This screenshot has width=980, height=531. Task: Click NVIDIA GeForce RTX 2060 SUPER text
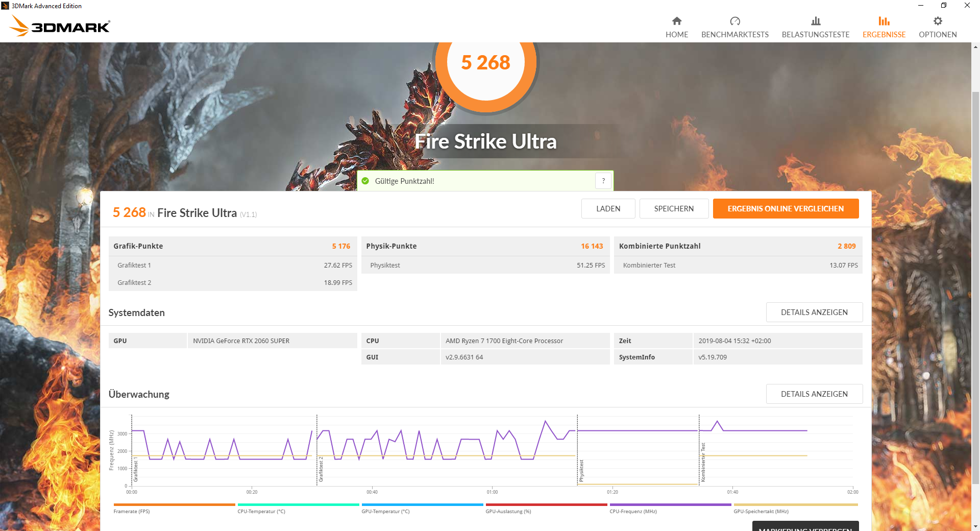tap(241, 341)
